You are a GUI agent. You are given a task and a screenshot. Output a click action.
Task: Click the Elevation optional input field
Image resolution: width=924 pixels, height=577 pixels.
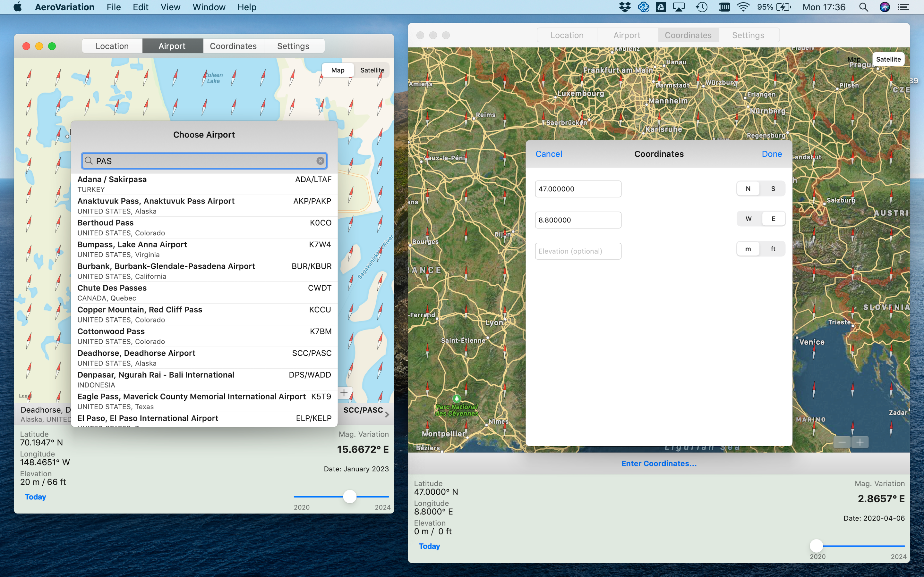pos(578,251)
